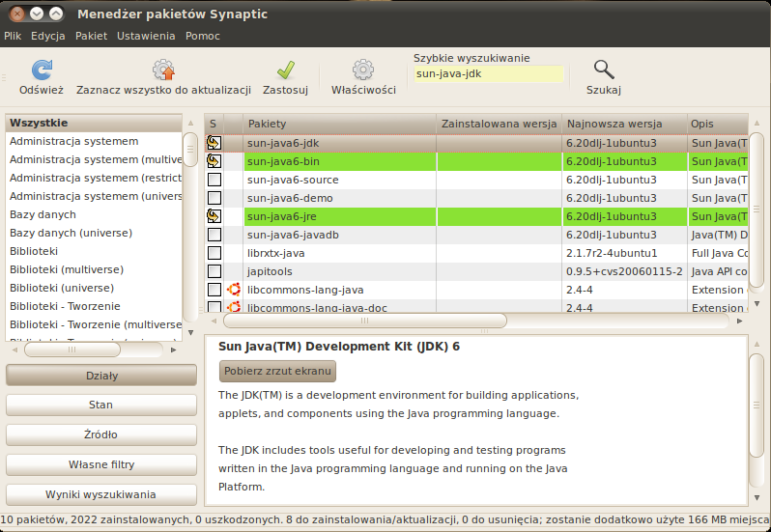Tick the checkbox for sun-java6-source
The image size is (771, 532).
(214, 180)
